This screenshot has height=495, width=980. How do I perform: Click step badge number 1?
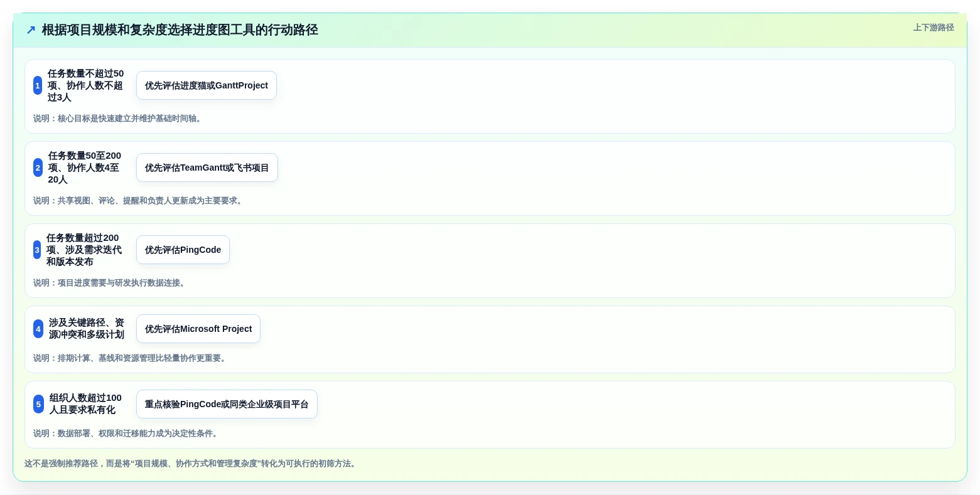click(x=38, y=85)
